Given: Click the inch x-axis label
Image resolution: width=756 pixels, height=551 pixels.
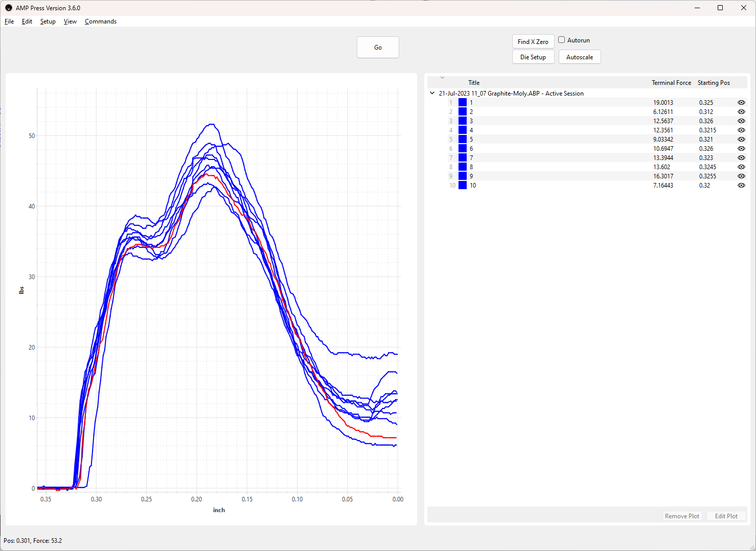Looking at the screenshot, I should pyautogui.click(x=219, y=510).
